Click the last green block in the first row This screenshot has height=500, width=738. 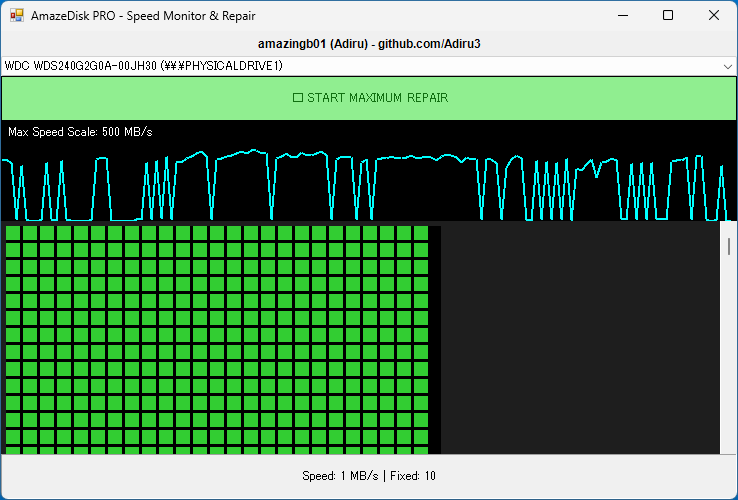coord(421,233)
